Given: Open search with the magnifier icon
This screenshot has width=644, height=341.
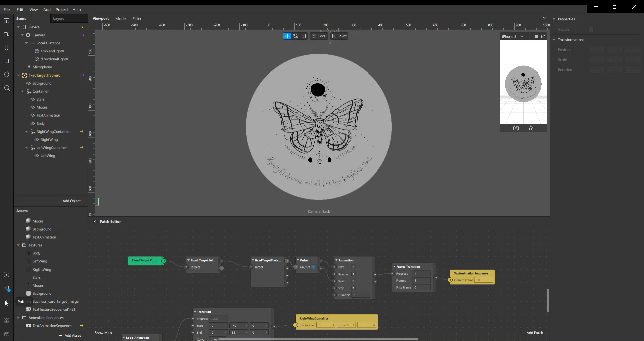Looking at the screenshot, I should pyautogui.click(x=7, y=88).
